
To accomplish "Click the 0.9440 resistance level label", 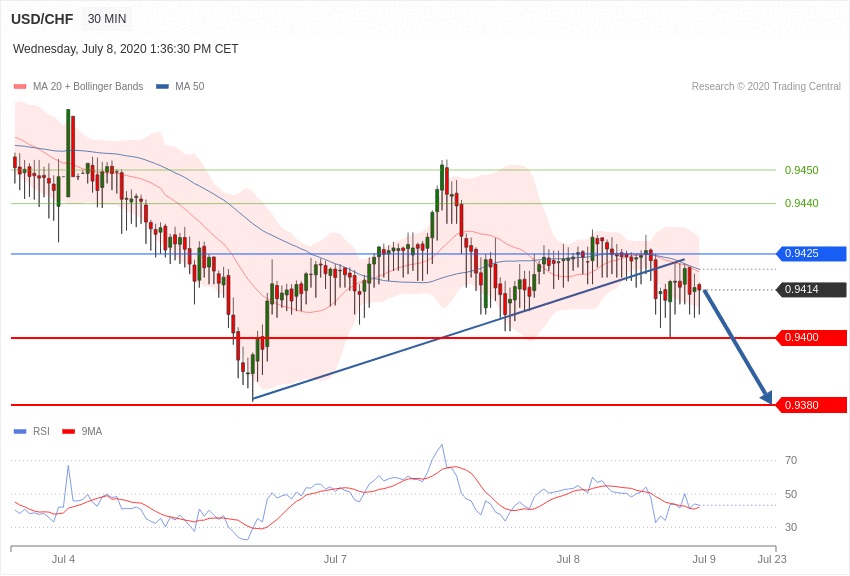I will 801,203.
